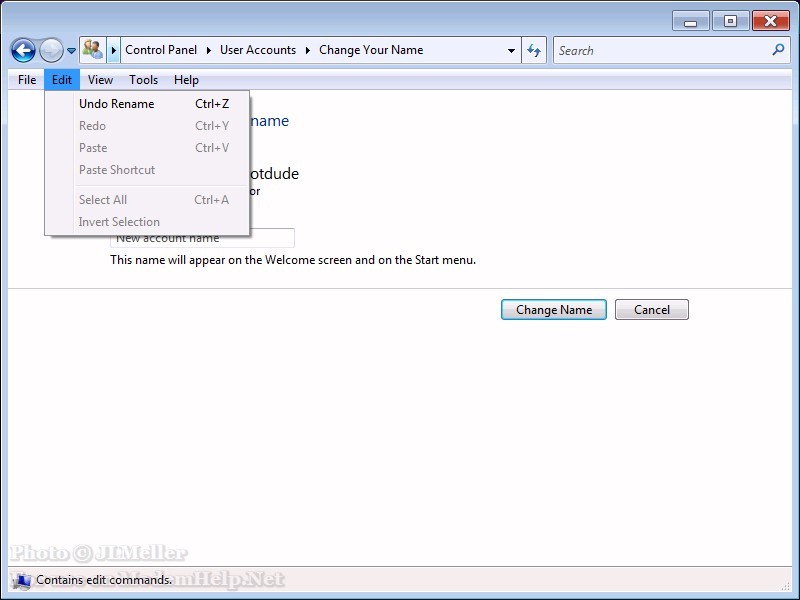The height and width of the screenshot is (600, 800).
Task: Click the Cancel button
Action: point(652,310)
